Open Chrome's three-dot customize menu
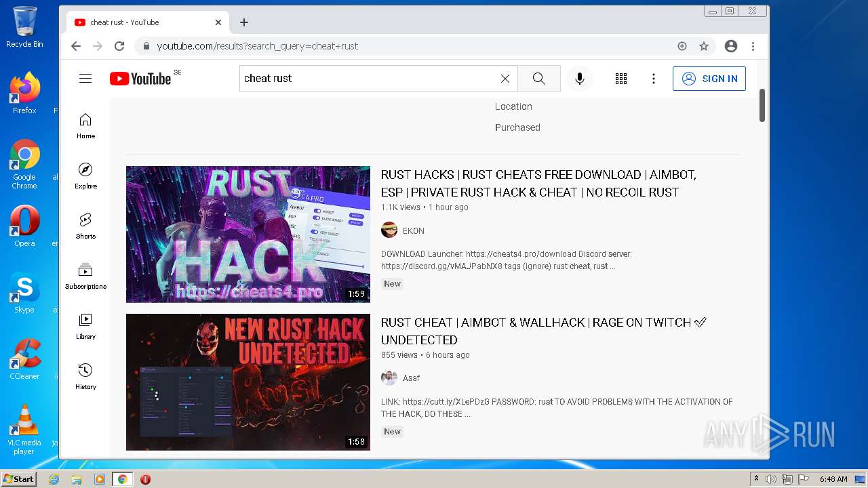The height and width of the screenshot is (488, 868). tap(753, 46)
